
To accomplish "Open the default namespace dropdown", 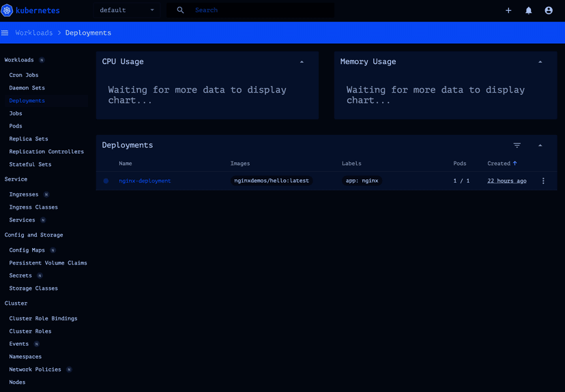I will pyautogui.click(x=128, y=11).
